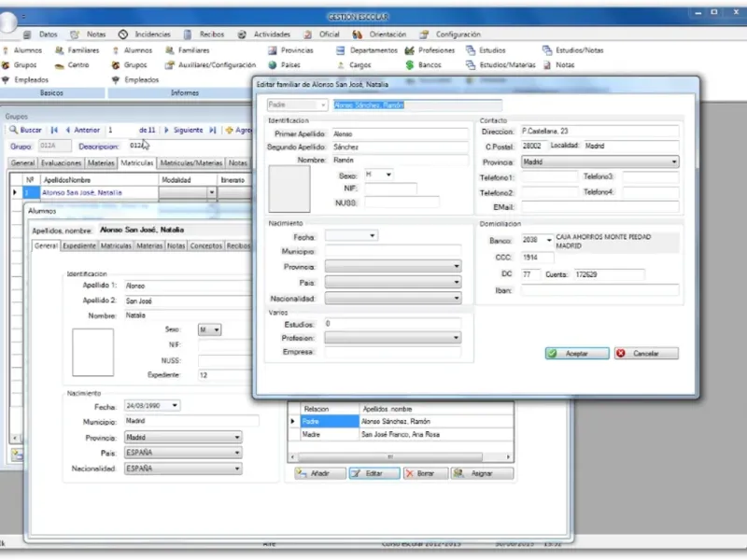Expand the Contacto Provincia dropdown showing Madrid

[674, 161]
